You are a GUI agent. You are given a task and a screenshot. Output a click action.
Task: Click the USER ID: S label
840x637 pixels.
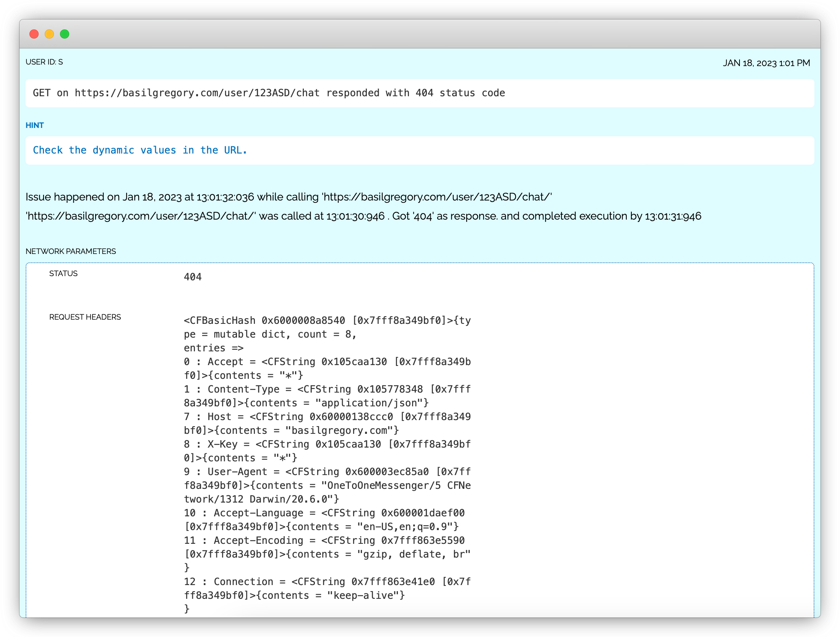(x=44, y=62)
